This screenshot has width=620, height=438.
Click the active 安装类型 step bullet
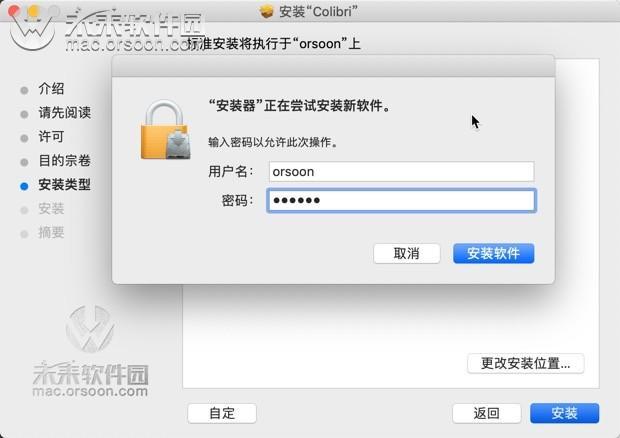click(24, 186)
